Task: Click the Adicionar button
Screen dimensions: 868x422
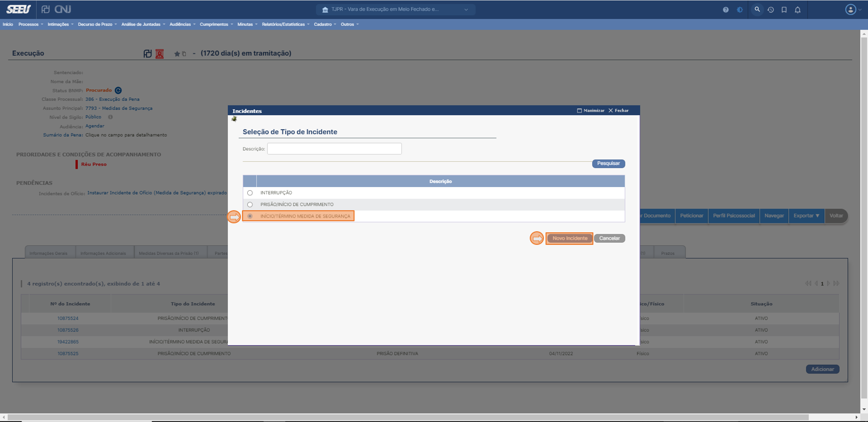Action: 823,369
